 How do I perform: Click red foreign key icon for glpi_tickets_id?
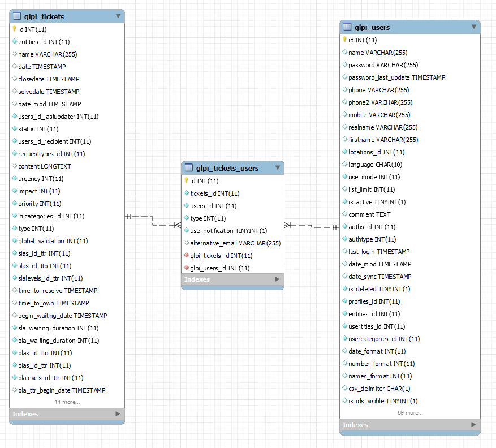click(187, 255)
